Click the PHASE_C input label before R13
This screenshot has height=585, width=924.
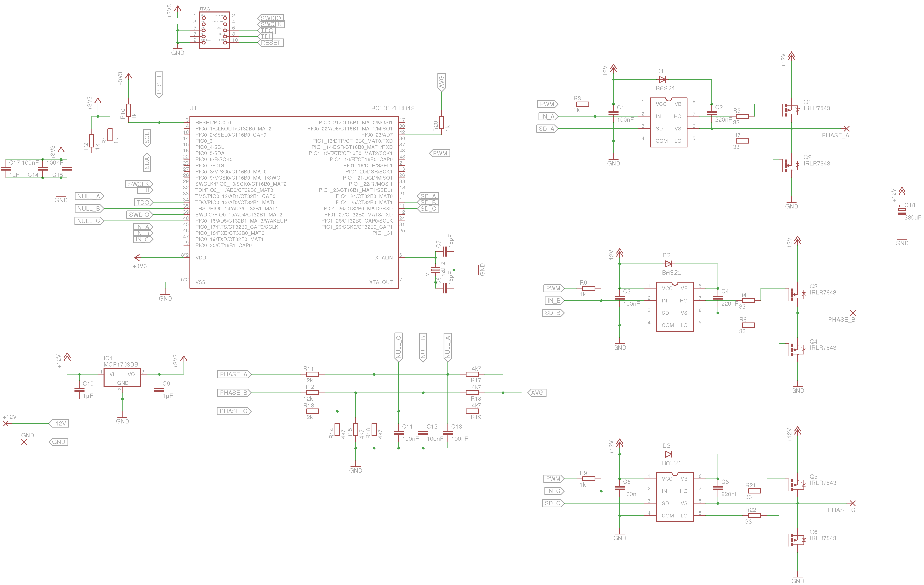tap(234, 411)
